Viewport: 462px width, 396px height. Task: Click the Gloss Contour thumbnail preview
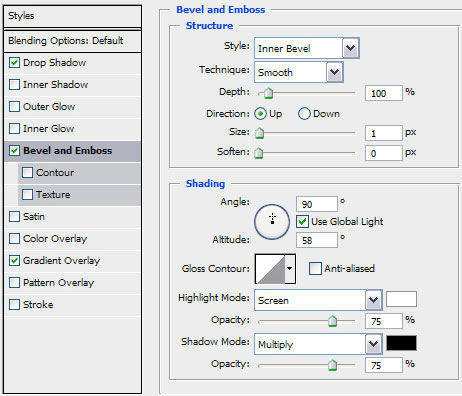click(x=270, y=269)
